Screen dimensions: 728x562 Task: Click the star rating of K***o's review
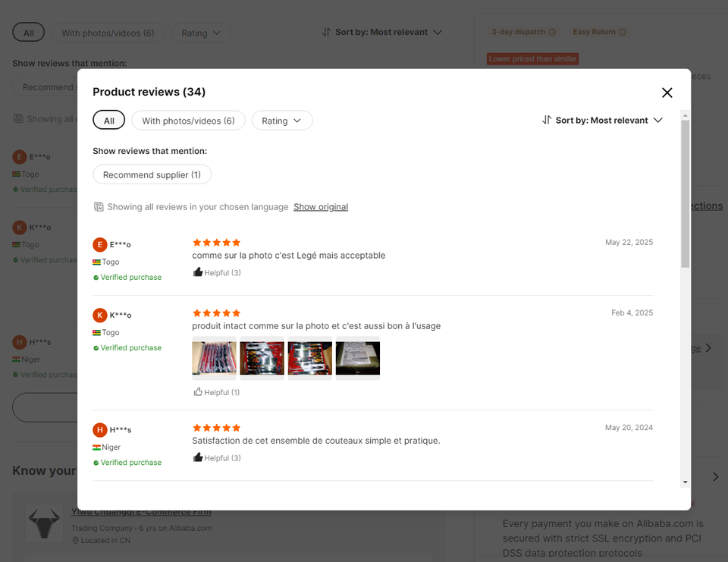(216, 313)
